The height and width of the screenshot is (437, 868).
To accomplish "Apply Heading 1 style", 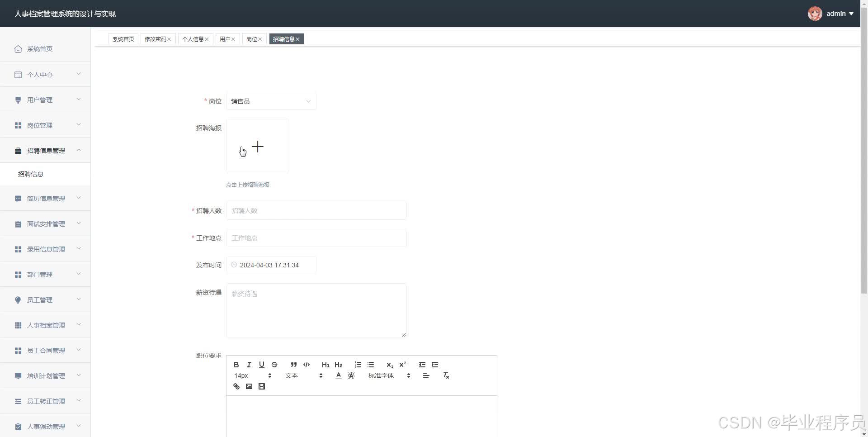I will 325,365.
